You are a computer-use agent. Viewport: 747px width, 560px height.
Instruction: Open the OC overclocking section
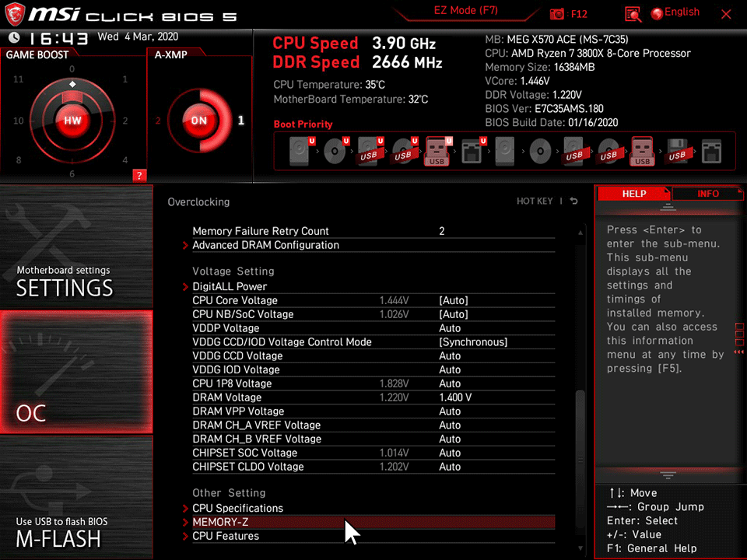coord(76,372)
